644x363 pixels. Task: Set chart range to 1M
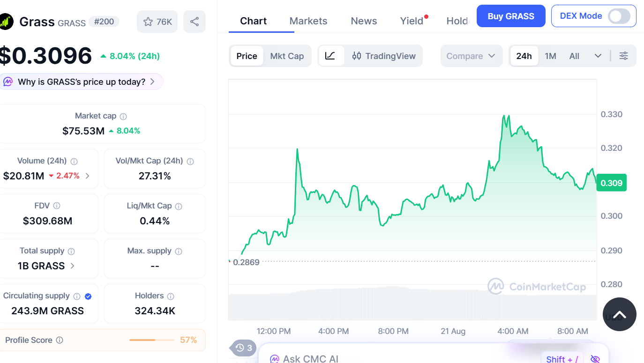point(550,56)
